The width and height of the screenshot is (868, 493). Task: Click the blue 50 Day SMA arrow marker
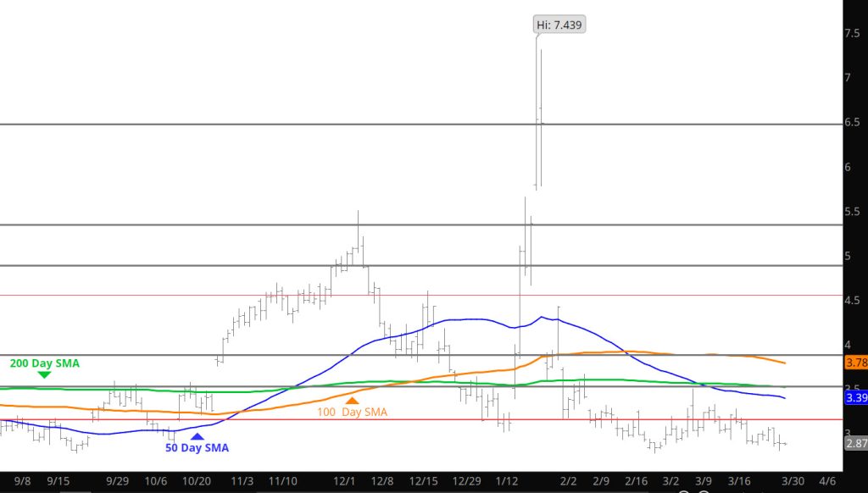(x=197, y=436)
